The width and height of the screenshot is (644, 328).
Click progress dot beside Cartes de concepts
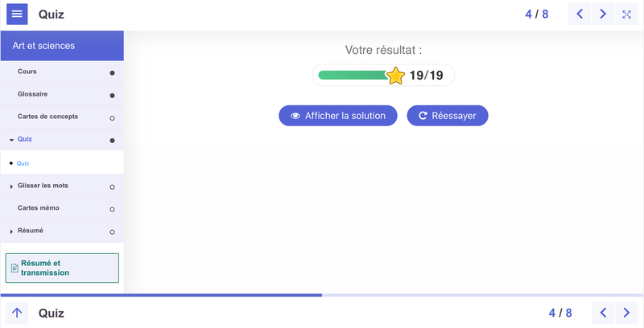(112, 118)
